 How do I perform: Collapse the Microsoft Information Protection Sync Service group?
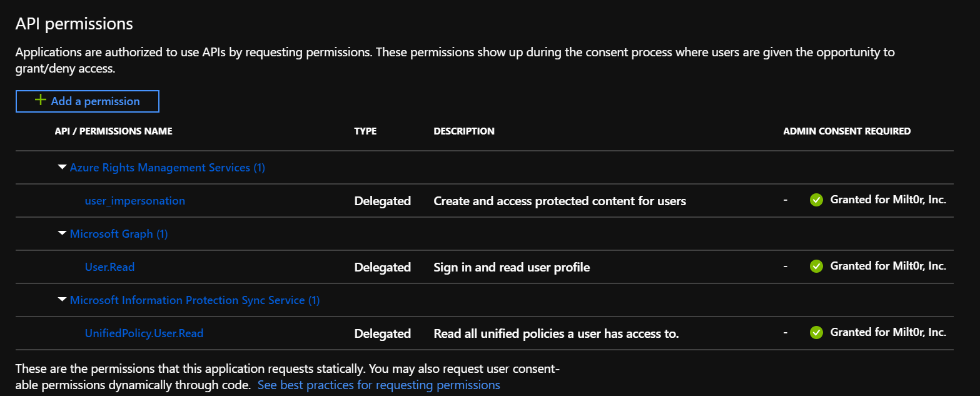pos(61,300)
